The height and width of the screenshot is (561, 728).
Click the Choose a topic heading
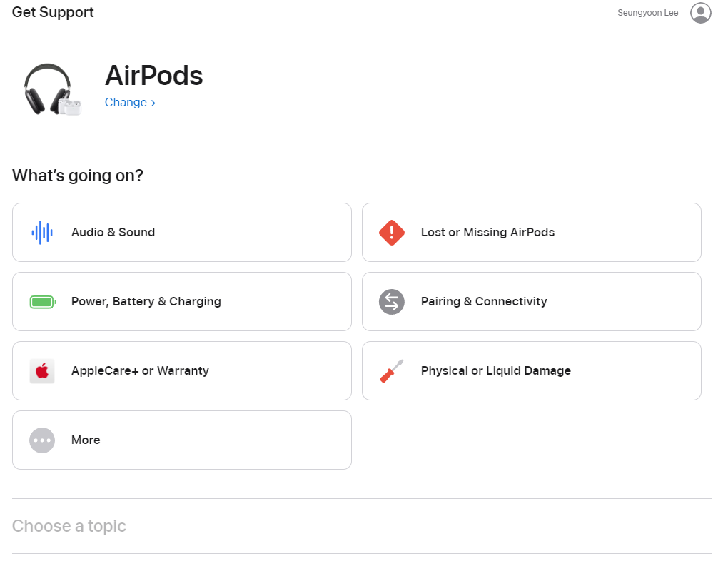[69, 526]
